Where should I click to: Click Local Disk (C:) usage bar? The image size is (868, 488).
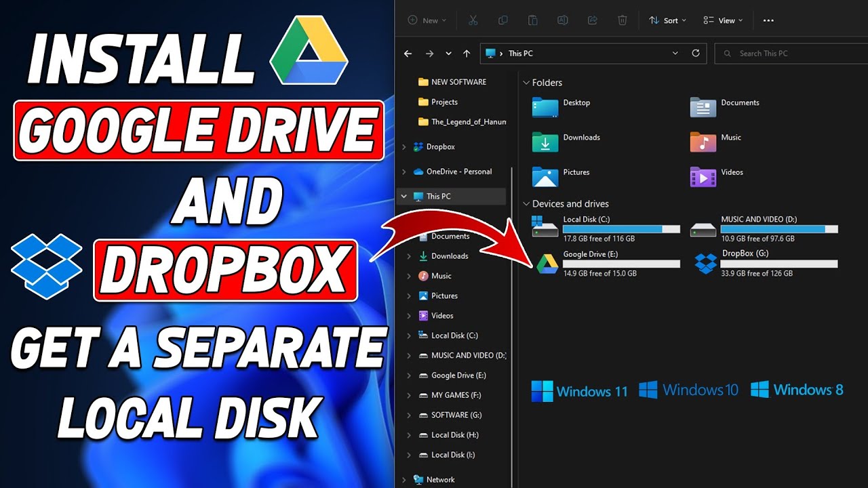(621, 230)
